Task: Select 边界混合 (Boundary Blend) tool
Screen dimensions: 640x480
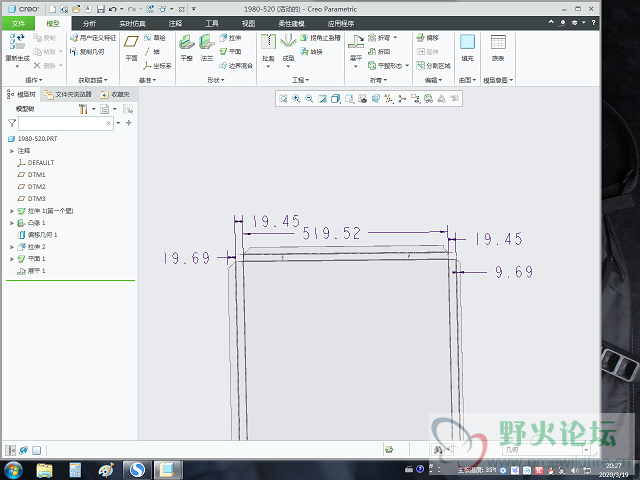Action: tap(236, 66)
